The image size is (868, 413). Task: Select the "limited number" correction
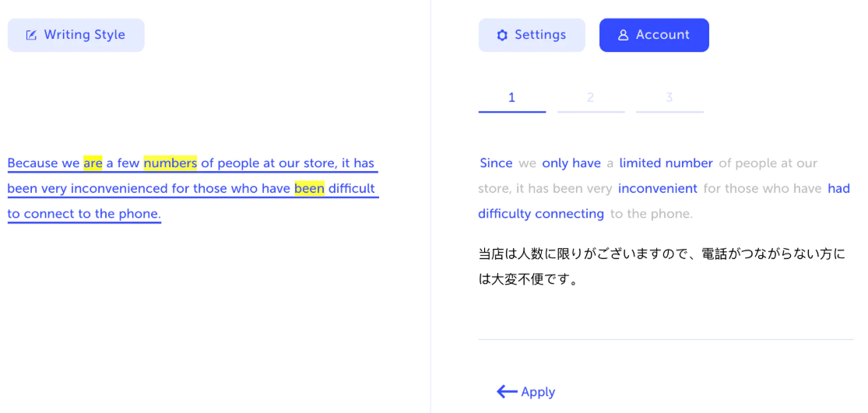[x=666, y=163]
